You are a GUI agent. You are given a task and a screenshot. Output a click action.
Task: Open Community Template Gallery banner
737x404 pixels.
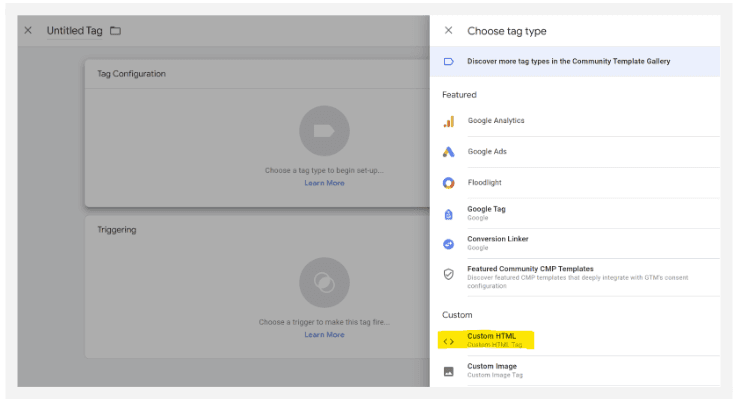(575, 62)
